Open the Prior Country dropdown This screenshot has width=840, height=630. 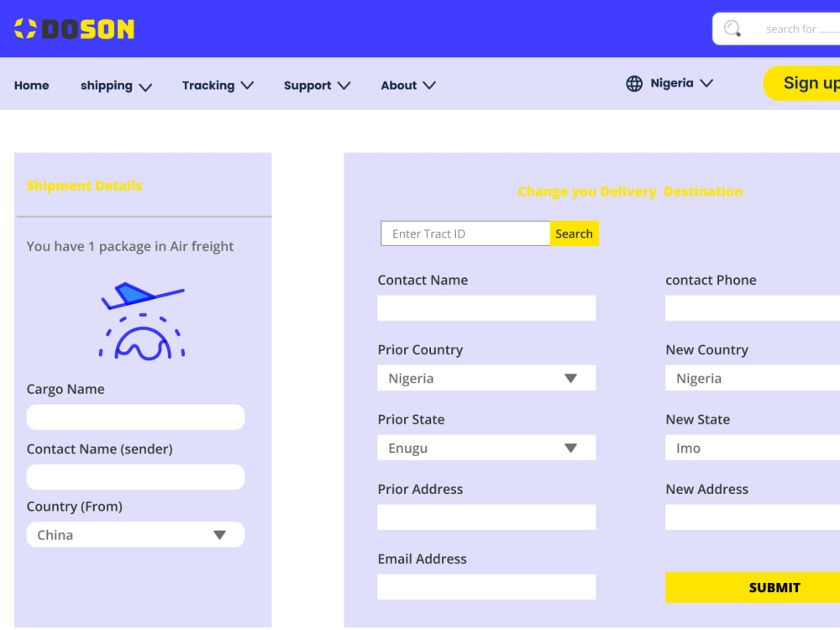486,378
